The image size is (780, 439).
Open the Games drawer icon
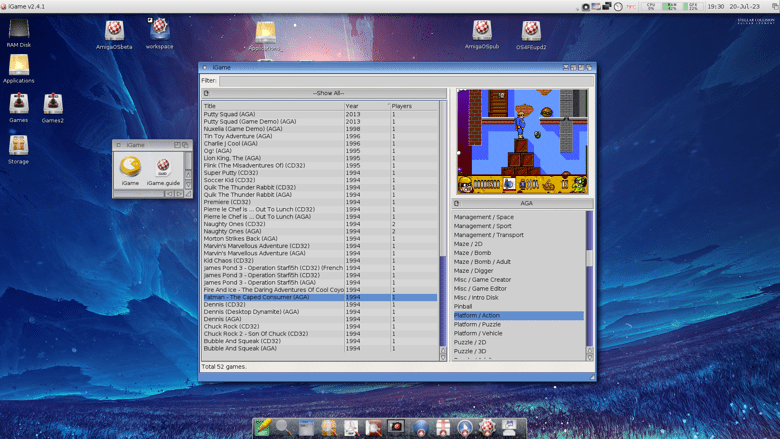pos(18,104)
